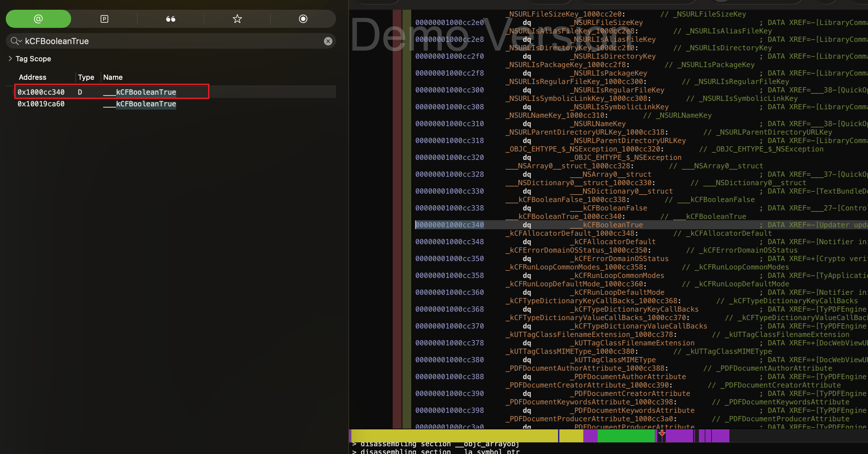Click address 00000001000cc320 for NSException
The height and width of the screenshot is (454, 868).
[449, 158]
